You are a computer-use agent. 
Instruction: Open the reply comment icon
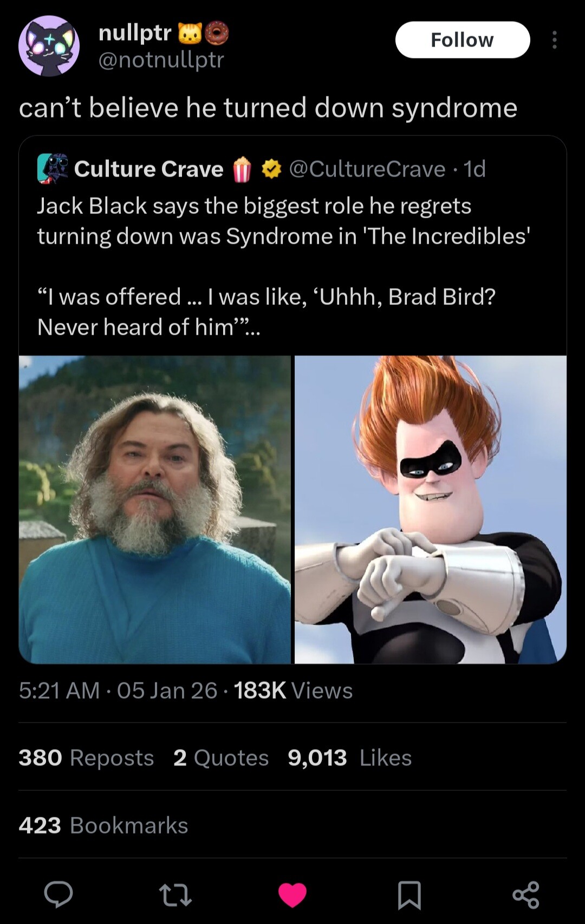tap(58, 894)
